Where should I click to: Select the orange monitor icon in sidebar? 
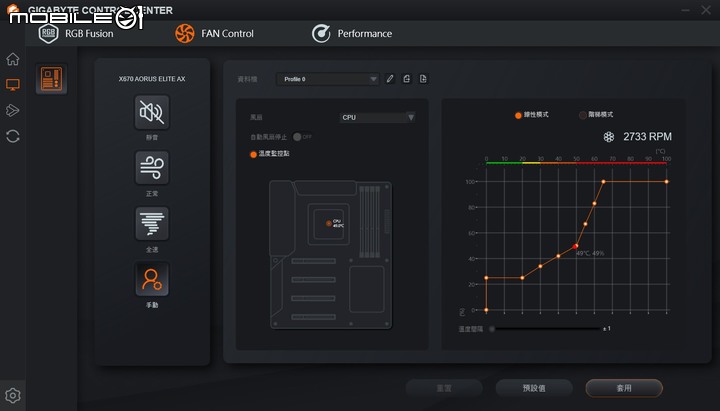pyautogui.click(x=12, y=84)
